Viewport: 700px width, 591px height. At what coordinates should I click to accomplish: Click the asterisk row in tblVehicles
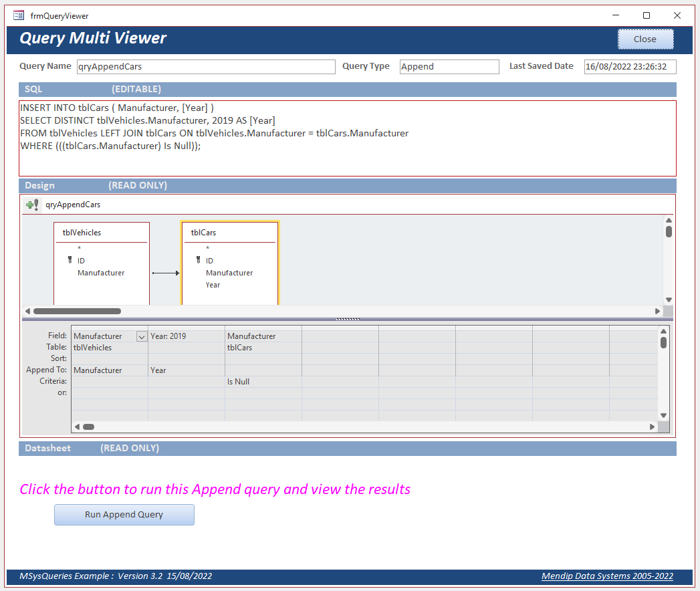point(79,249)
